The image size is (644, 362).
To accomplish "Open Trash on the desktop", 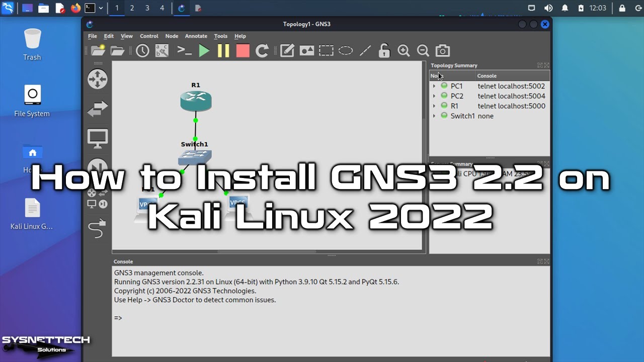I will click(x=32, y=44).
